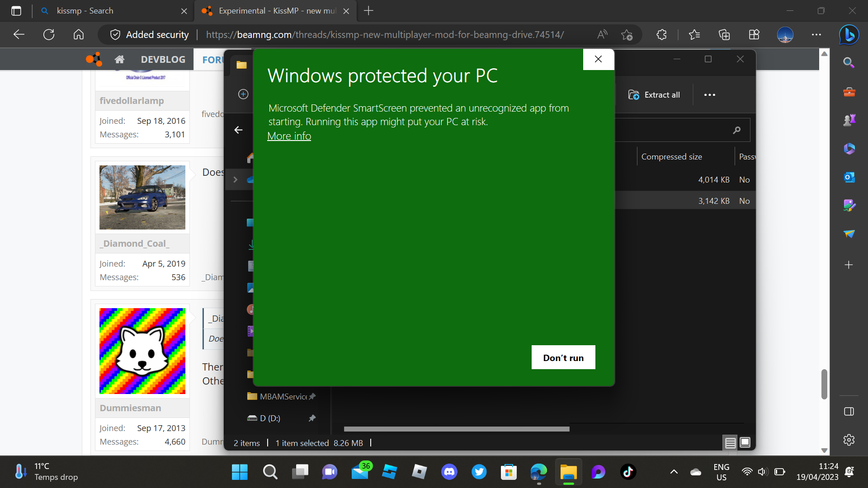Click the Edge sidebar Outlook icon

(849, 177)
